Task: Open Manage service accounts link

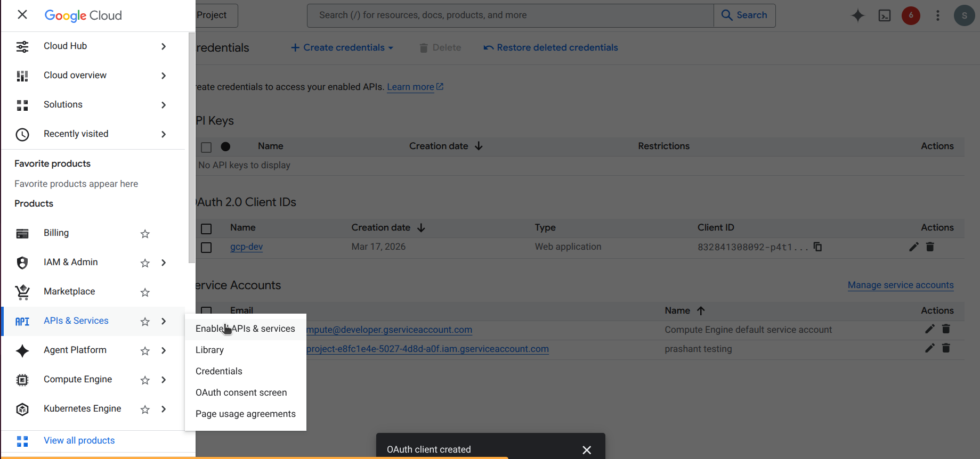Action: pyautogui.click(x=901, y=285)
